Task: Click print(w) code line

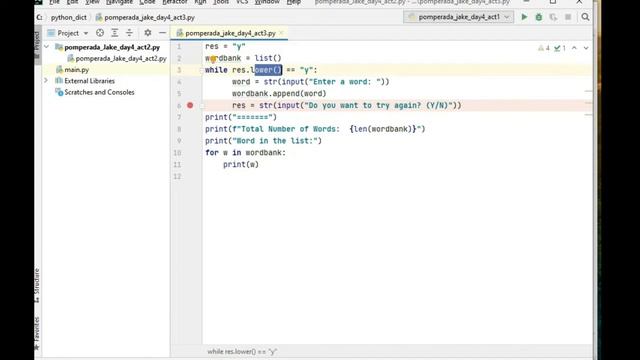Action: (x=241, y=165)
